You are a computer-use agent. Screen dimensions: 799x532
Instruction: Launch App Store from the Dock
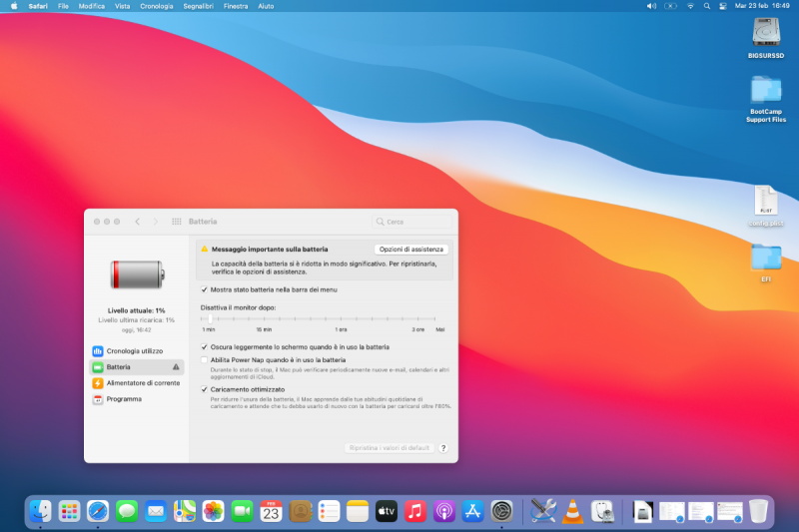[473, 511]
